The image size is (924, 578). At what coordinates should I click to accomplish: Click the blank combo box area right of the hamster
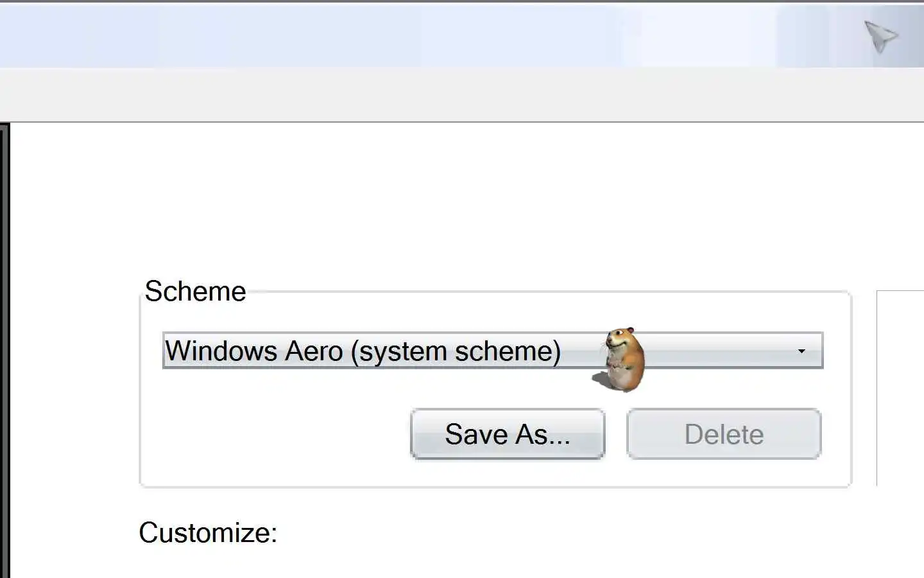(x=719, y=351)
